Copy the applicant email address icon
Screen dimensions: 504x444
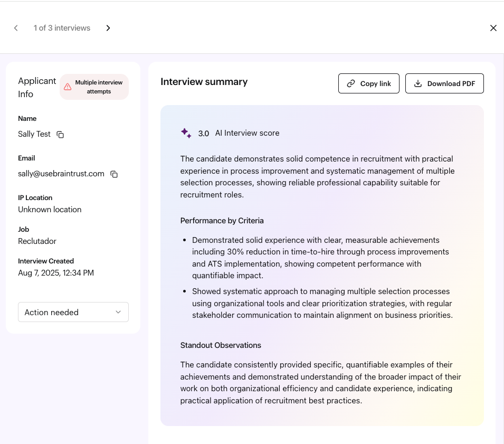pyautogui.click(x=114, y=174)
